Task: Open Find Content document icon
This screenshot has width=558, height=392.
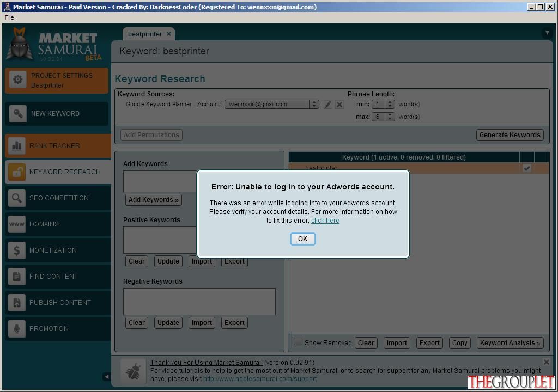Action: pos(17,277)
